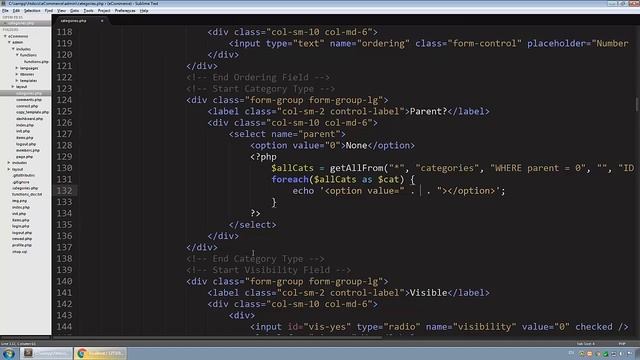Image resolution: width=640 pixels, height=360 pixels.
Task: Switch to the Chrome taskbar button
Action: pyautogui.click(x=100, y=353)
